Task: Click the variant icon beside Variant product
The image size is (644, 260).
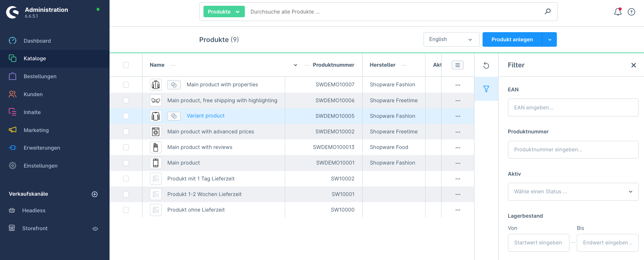Action: coord(174,116)
